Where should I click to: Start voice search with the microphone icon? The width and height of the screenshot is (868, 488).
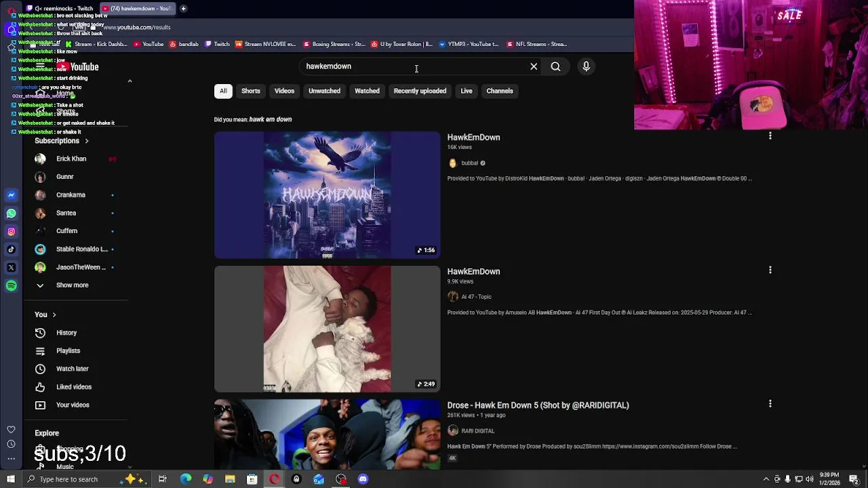click(x=587, y=66)
